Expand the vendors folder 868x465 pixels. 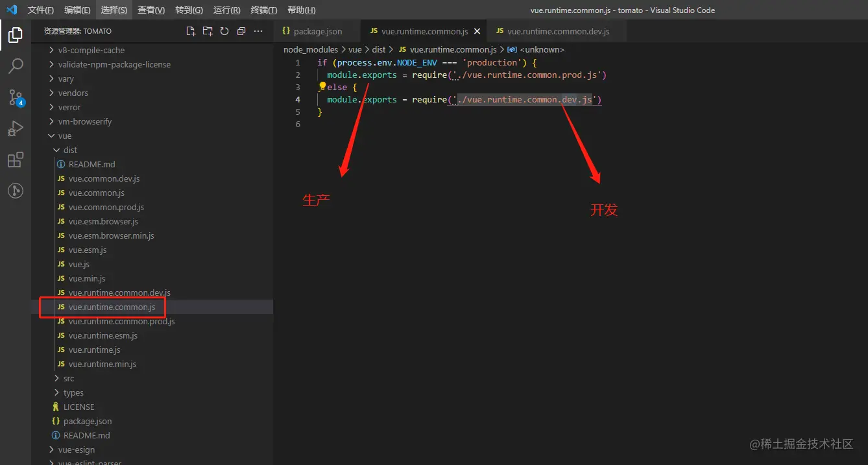click(73, 93)
